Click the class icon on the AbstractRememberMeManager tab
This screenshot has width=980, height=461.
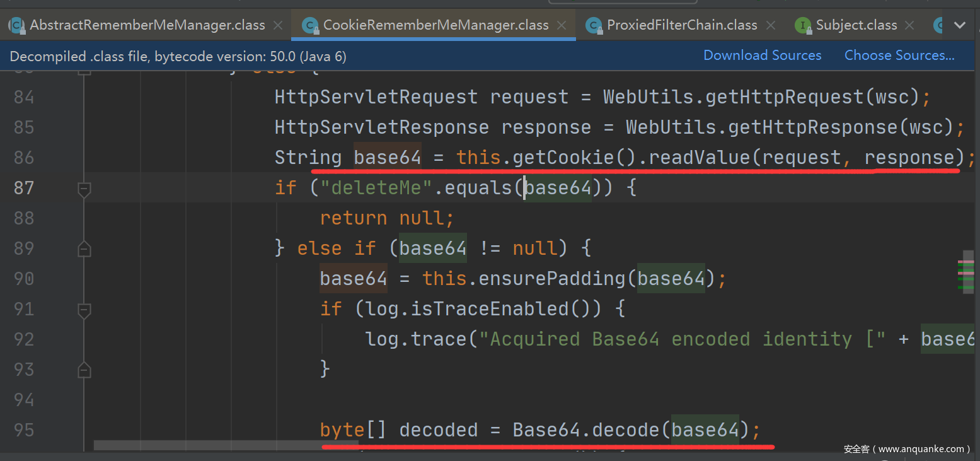16,25
